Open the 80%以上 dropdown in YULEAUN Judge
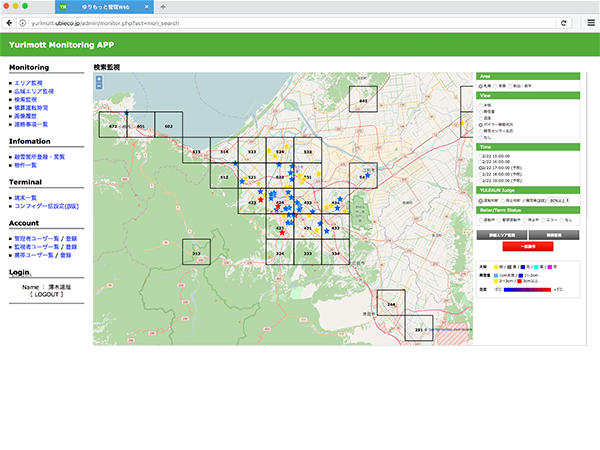Viewport: 600px width, 450px height. (558, 200)
